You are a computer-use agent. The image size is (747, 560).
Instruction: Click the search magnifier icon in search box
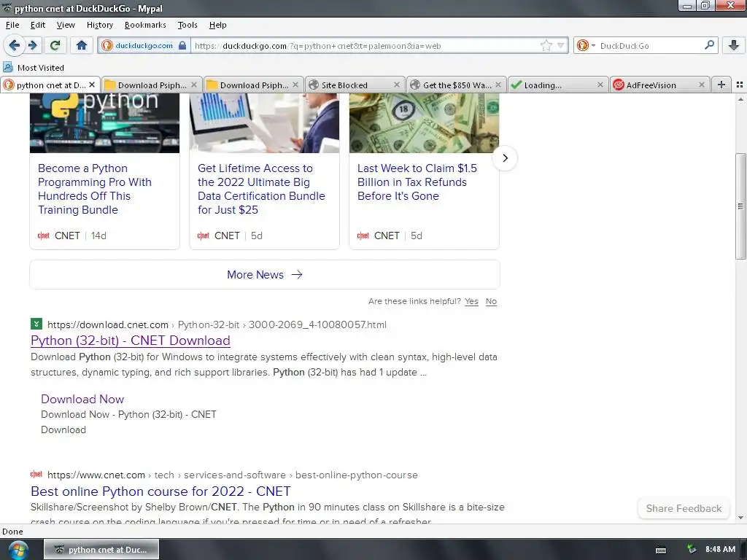709,45
